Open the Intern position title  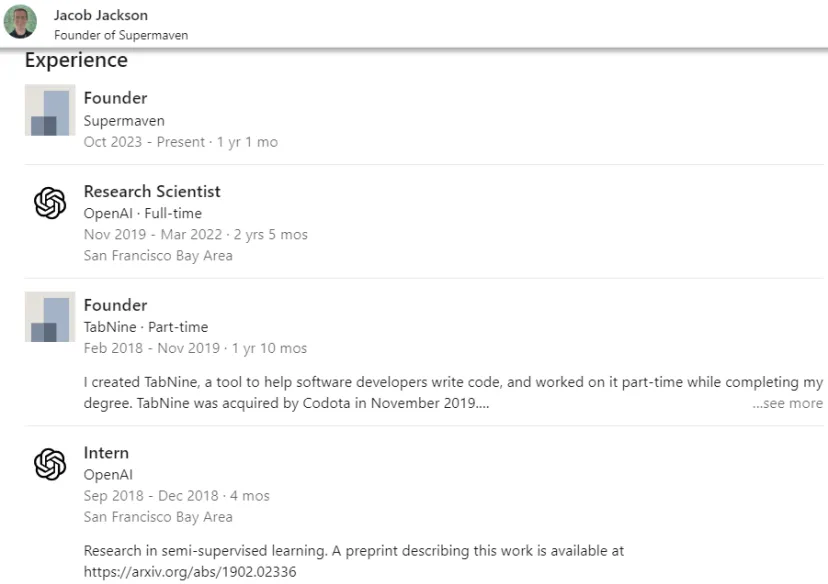coord(106,453)
